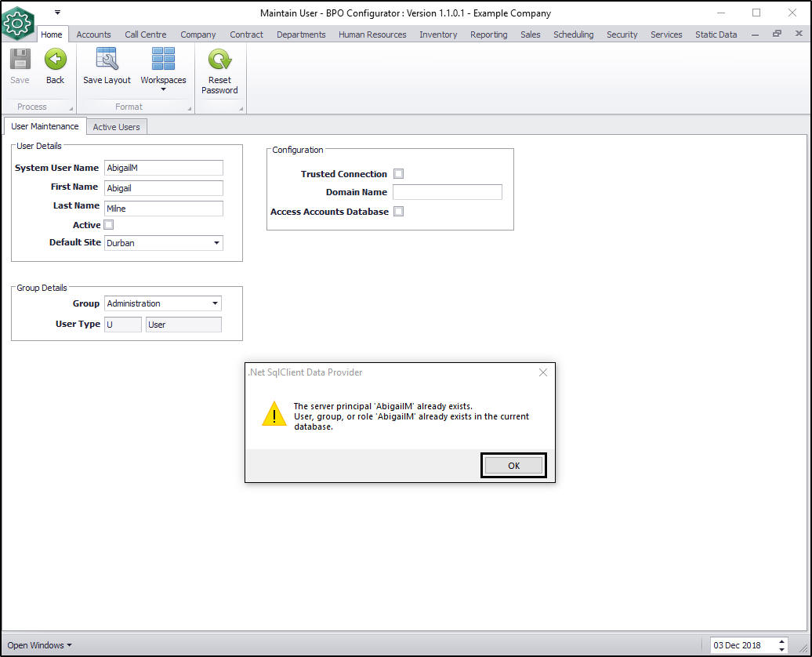Click the Last Name field
This screenshot has height=657, width=812.
click(x=164, y=209)
